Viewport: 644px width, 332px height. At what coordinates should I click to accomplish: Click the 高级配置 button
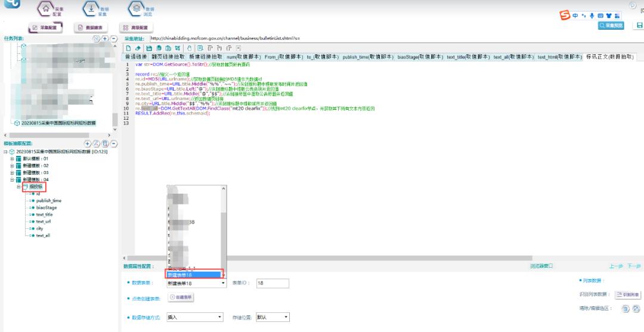pyautogui.click(x=135, y=27)
